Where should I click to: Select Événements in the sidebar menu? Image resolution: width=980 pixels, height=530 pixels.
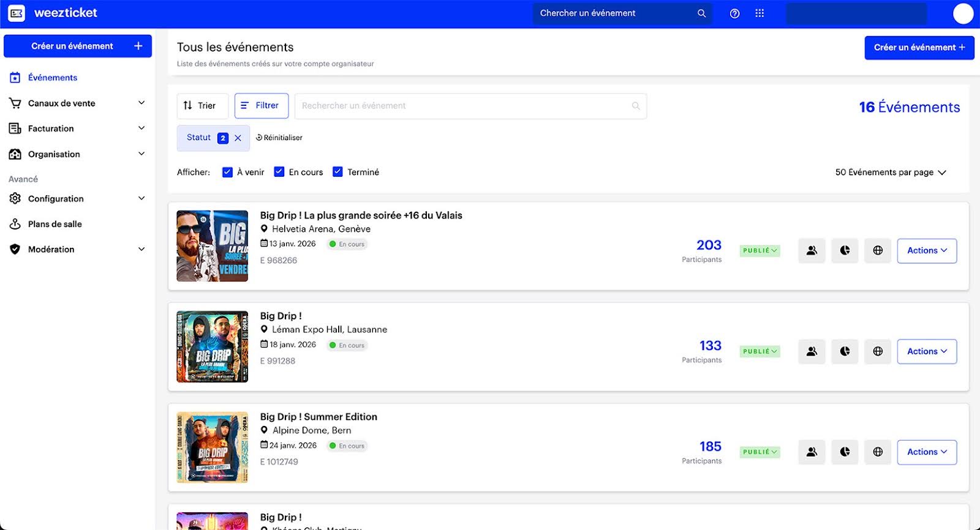coord(53,78)
